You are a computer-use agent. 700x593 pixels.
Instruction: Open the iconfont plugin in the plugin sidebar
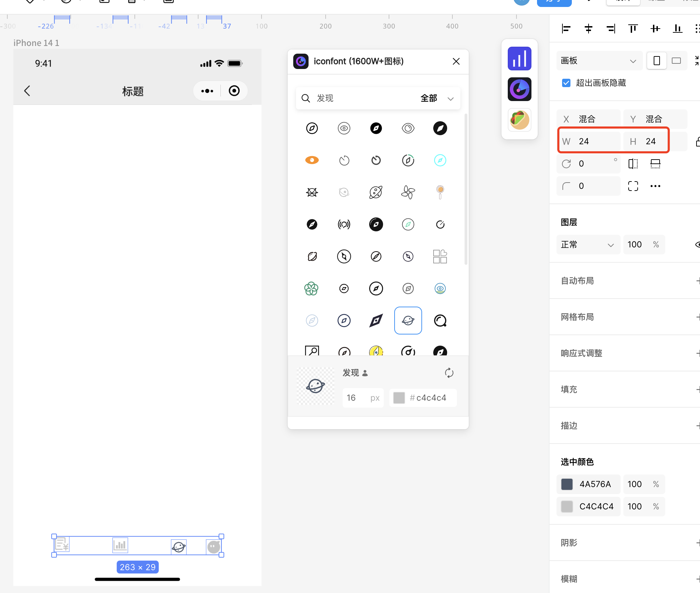519,89
